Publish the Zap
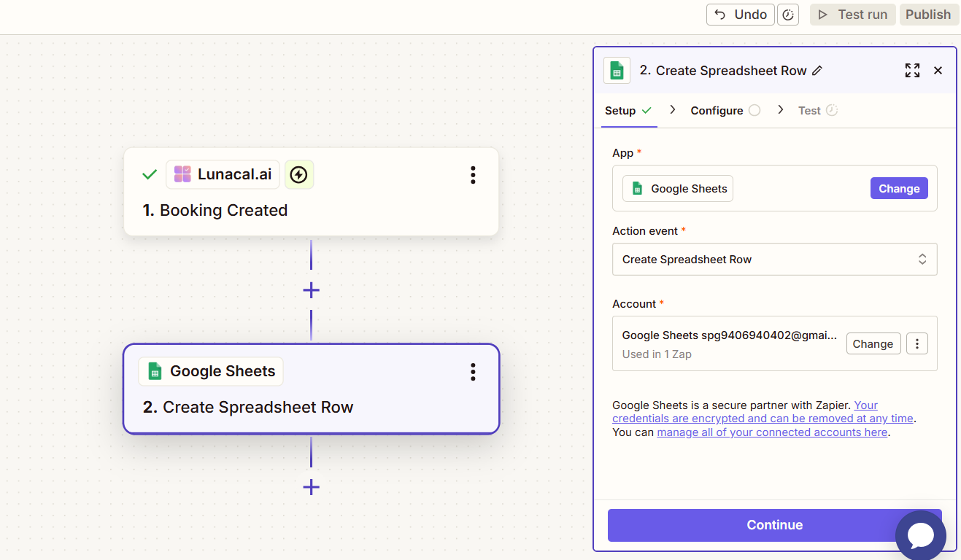Viewport: 961px width, 560px height. coord(928,15)
